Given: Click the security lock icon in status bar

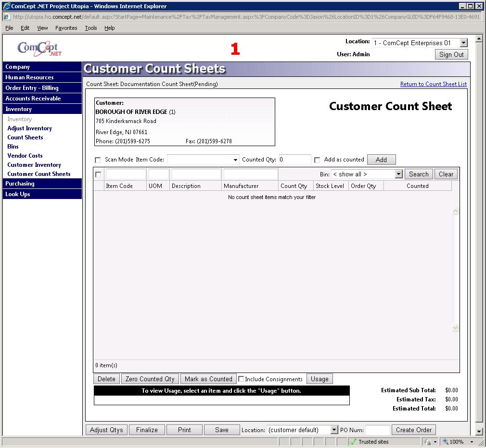Looking at the screenshot, I should [x=427, y=442].
